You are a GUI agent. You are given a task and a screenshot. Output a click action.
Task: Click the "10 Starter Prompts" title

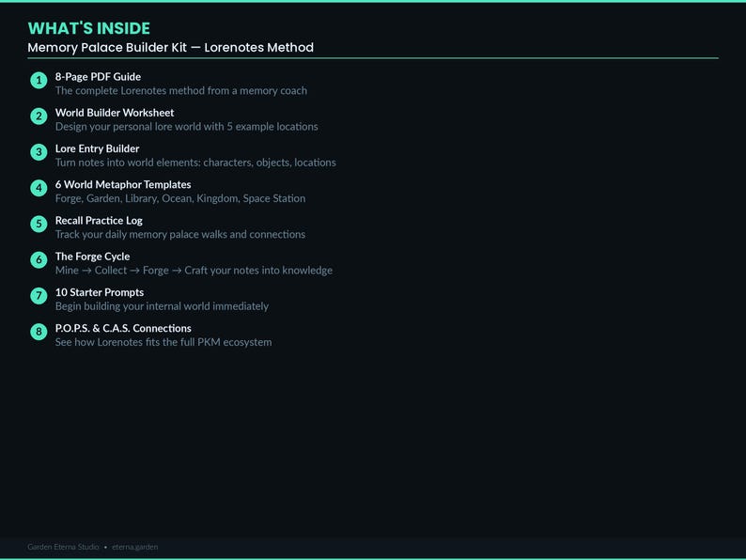tap(100, 292)
